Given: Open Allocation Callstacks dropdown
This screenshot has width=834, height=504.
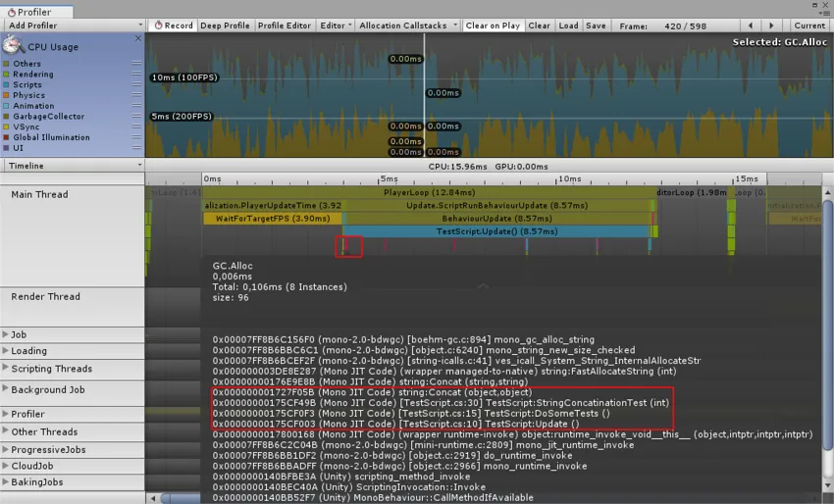Looking at the screenshot, I should point(407,25).
